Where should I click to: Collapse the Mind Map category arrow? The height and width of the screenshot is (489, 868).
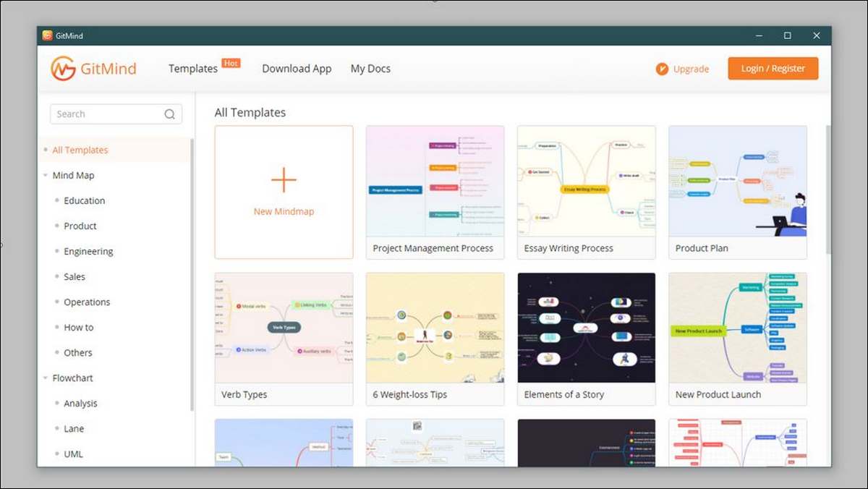(46, 175)
